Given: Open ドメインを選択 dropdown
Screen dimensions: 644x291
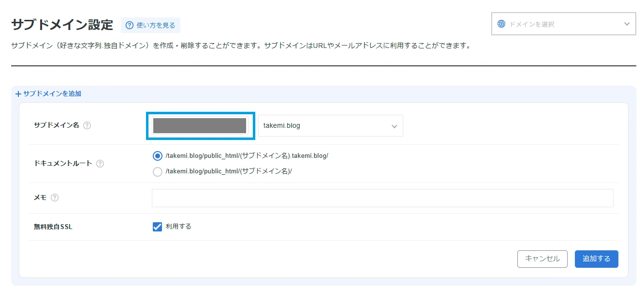Looking at the screenshot, I should [x=564, y=24].
